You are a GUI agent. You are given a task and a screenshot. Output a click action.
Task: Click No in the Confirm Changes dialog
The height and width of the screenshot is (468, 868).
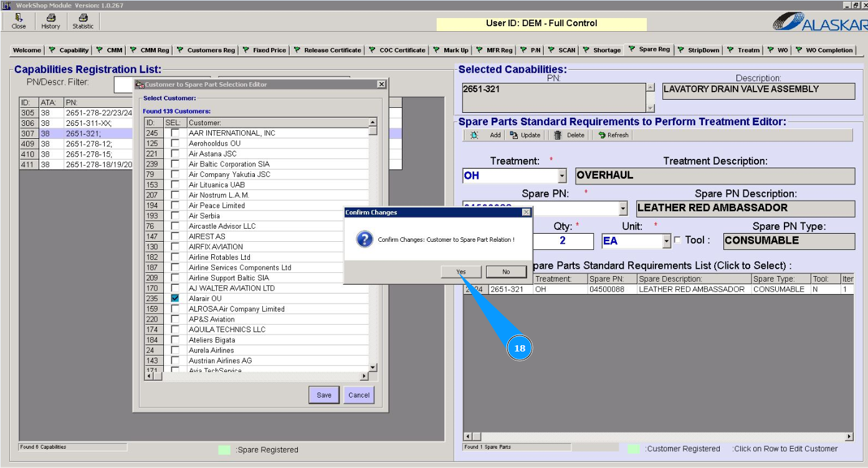[x=506, y=272]
